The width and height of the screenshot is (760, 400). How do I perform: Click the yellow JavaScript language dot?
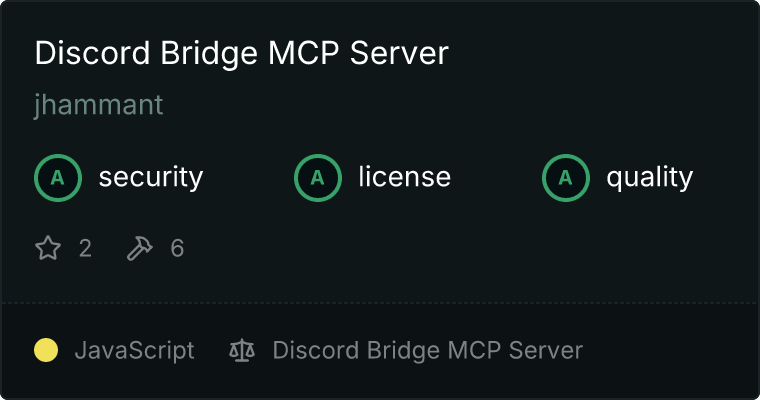click(46, 350)
